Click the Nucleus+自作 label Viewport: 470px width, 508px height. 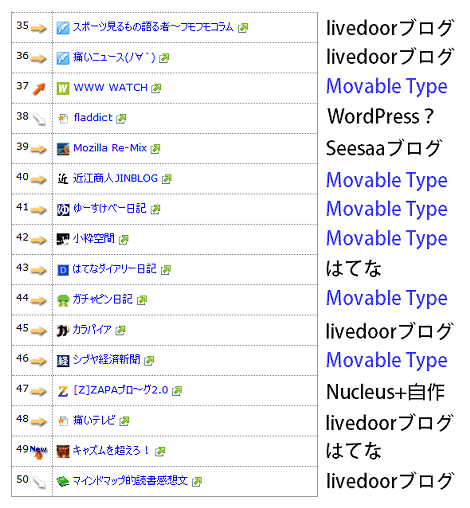pos(386,392)
